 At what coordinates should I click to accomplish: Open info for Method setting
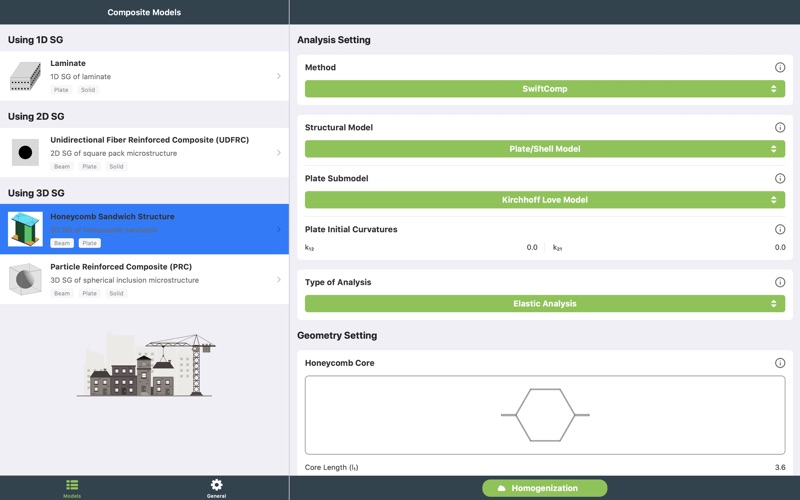780,67
